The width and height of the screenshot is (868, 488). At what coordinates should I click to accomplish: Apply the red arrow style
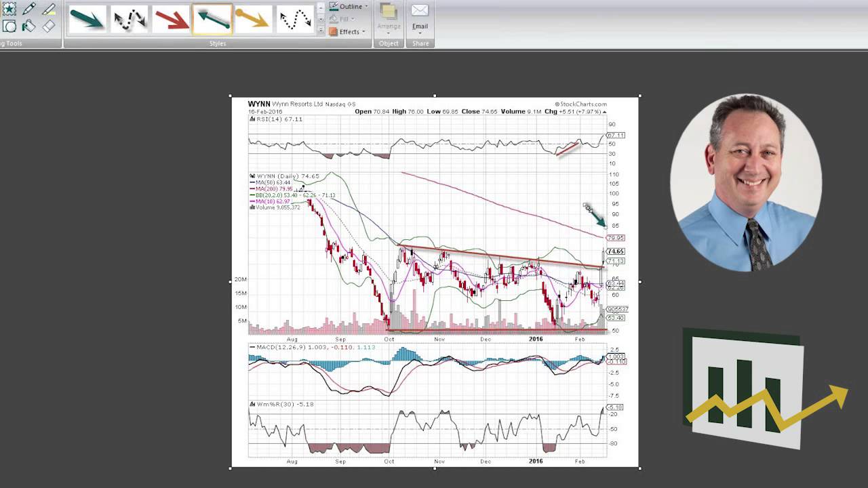coord(171,19)
